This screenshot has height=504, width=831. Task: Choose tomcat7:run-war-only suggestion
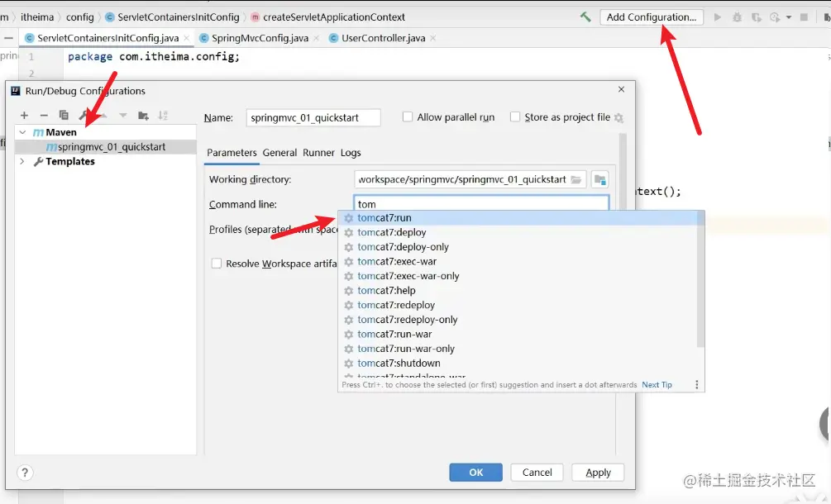point(519,349)
